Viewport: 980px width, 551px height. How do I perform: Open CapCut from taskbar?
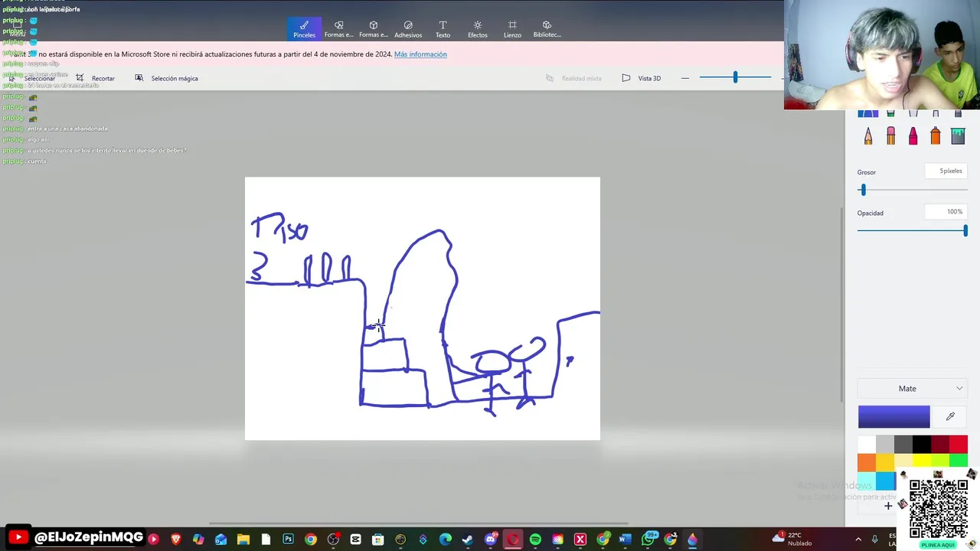[355, 540]
